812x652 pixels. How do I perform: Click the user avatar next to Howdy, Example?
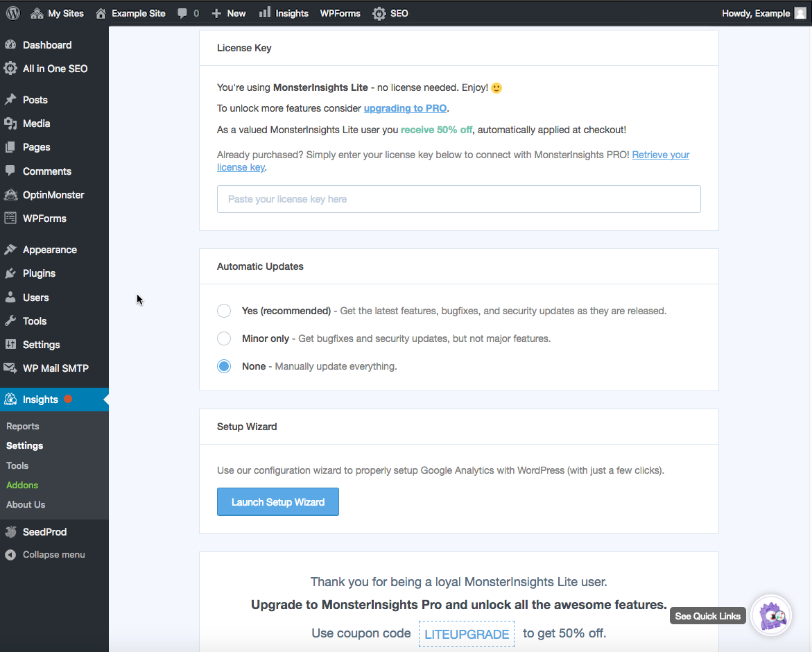pyautogui.click(x=800, y=13)
